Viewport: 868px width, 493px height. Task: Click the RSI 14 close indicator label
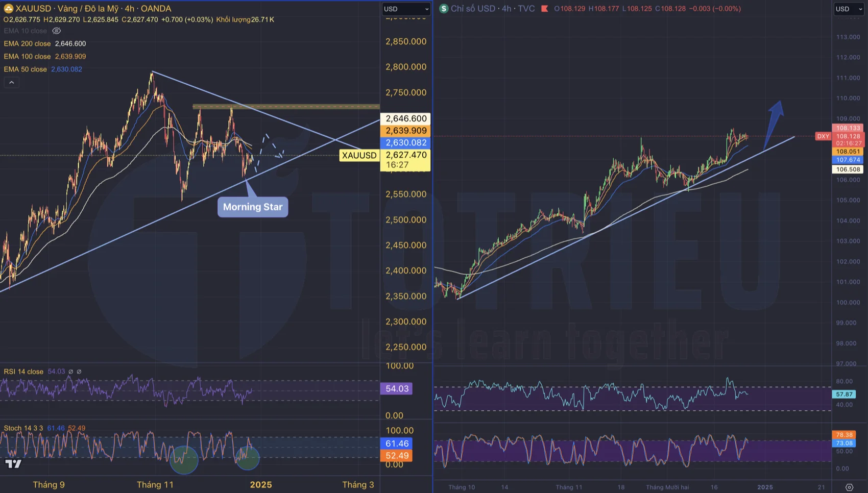tap(23, 372)
